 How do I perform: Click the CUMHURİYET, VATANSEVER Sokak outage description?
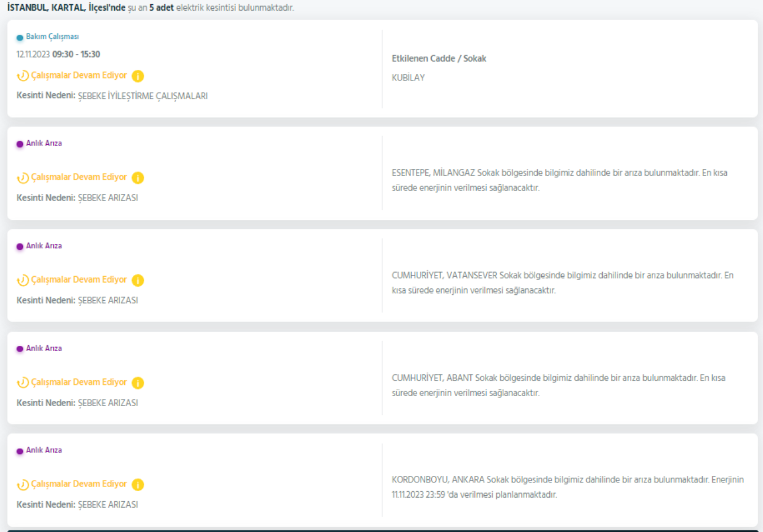point(562,283)
